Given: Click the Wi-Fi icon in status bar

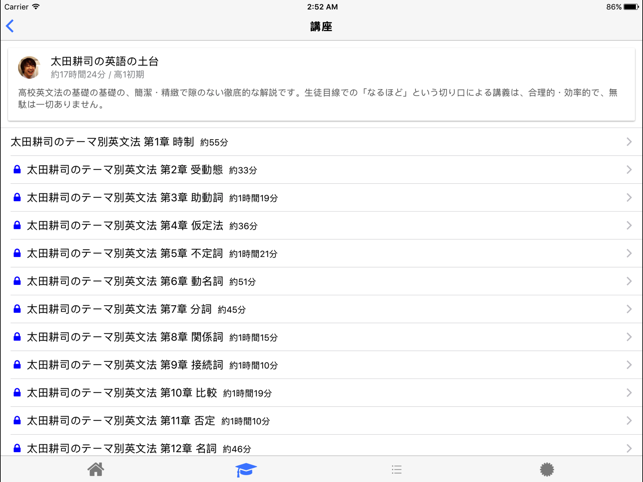Looking at the screenshot, I should 36,7.
